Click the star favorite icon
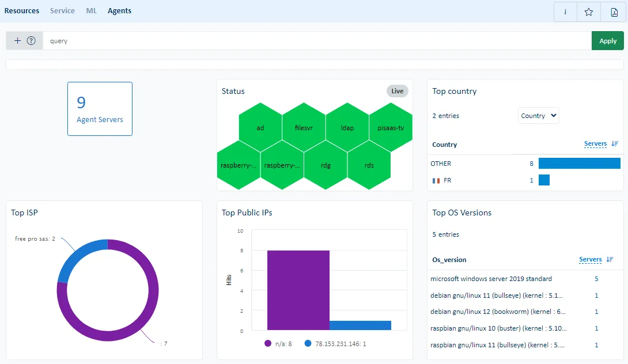The image size is (628, 364). (588, 12)
